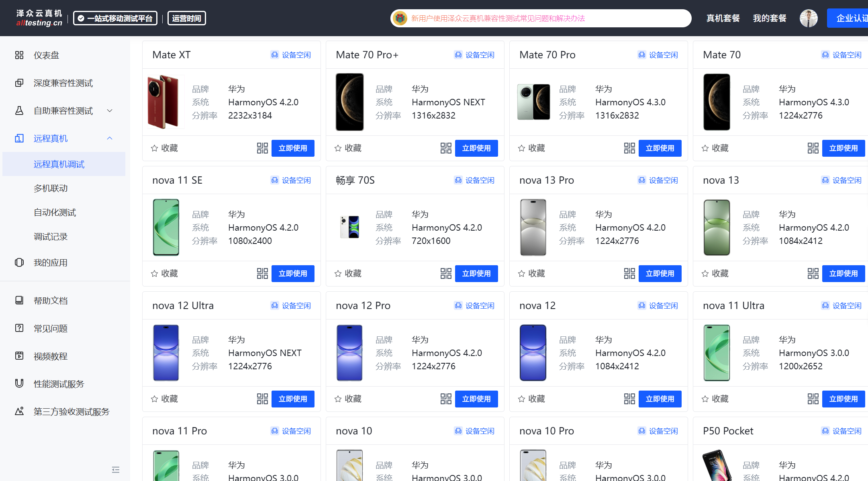The width and height of the screenshot is (868, 481).
Task: Click the sidebar collapse icon at bottom
Action: pos(116,470)
